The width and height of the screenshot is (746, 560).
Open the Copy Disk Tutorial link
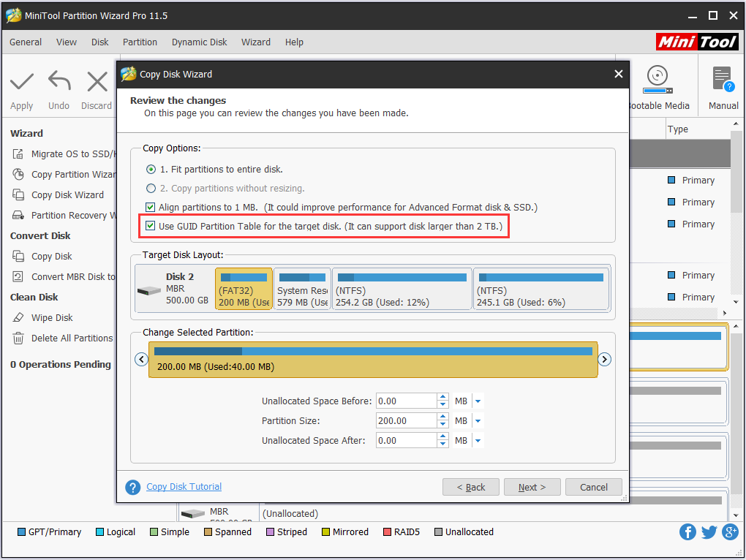184,487
